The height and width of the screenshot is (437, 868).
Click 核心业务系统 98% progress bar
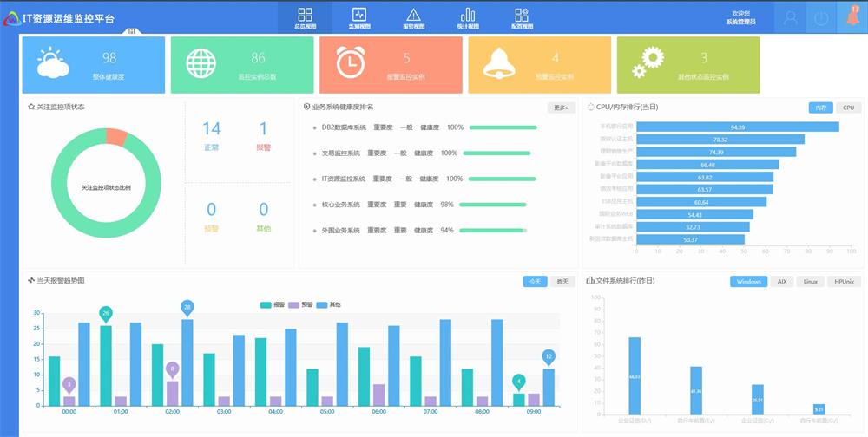click(493, 205)
